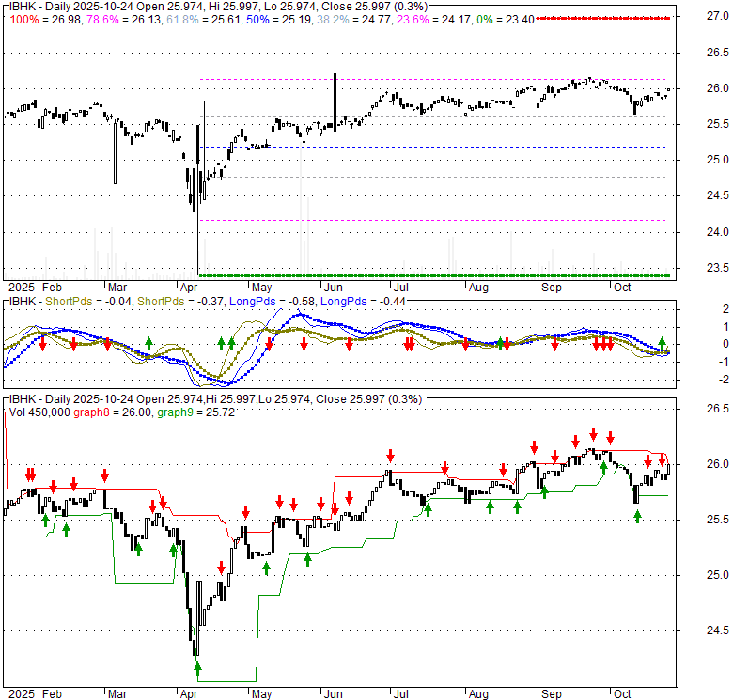Click the leftmost red arrow in oscillator panel

[x=43, y=345]
